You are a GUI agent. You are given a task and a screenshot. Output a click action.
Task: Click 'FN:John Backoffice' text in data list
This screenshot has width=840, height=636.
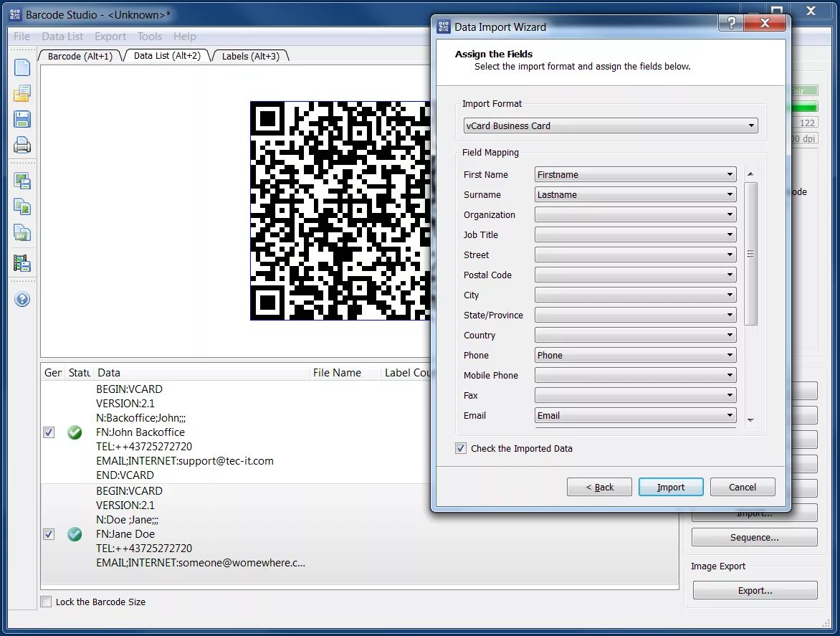[x=140, y=432]
